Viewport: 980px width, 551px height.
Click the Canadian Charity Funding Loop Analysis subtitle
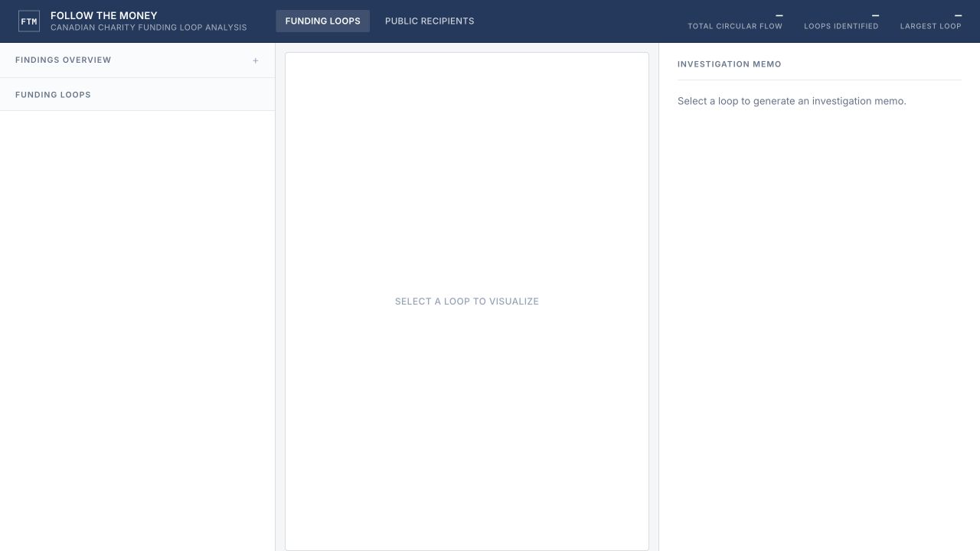click(149, 28)
